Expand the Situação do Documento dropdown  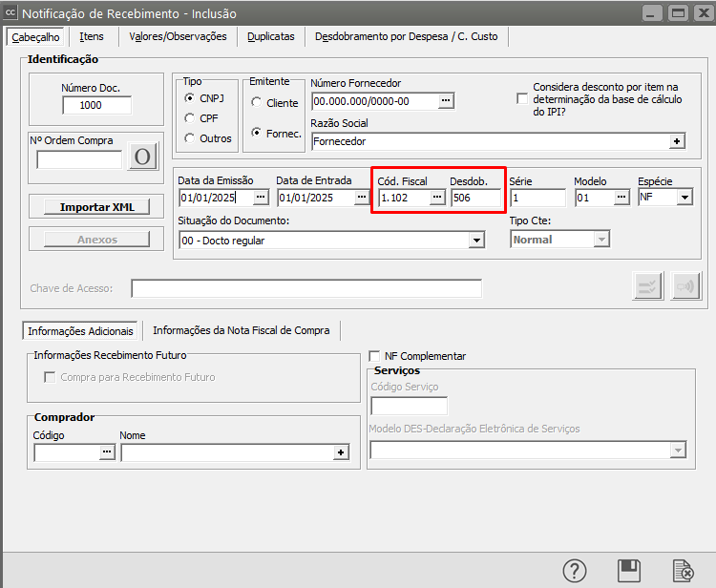[x=475, y=241]
